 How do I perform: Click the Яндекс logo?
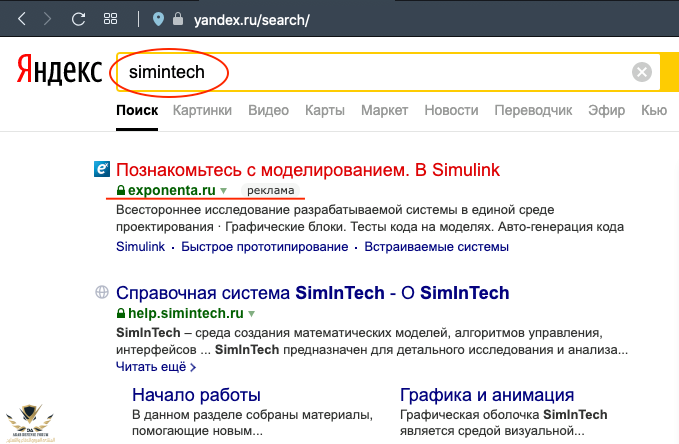click(x=59, y=70)
